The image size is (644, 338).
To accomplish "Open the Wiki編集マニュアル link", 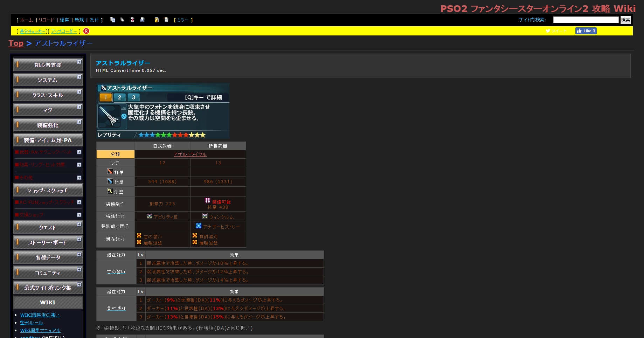I will click(40, 330).
